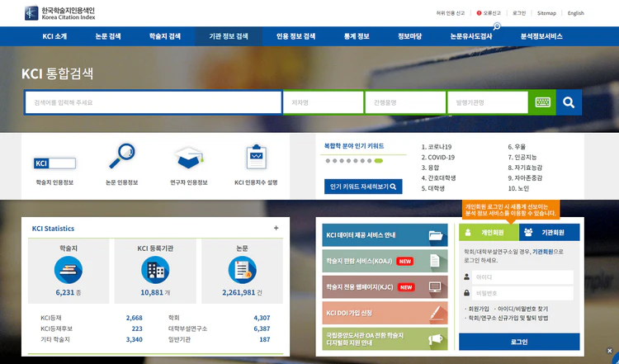
Task: Click folder icon on KCI 데이터 제공 banner
Action: (x=436, y=235)
